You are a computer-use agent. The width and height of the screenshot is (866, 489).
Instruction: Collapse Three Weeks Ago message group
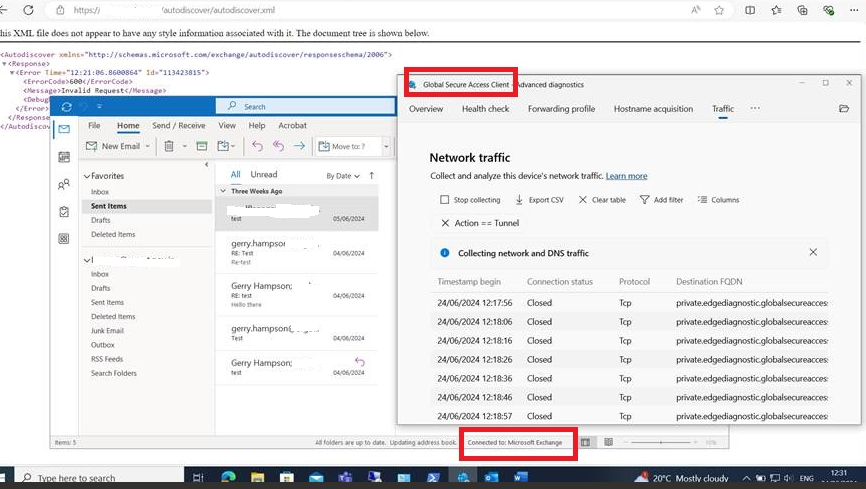coord(223,191)
